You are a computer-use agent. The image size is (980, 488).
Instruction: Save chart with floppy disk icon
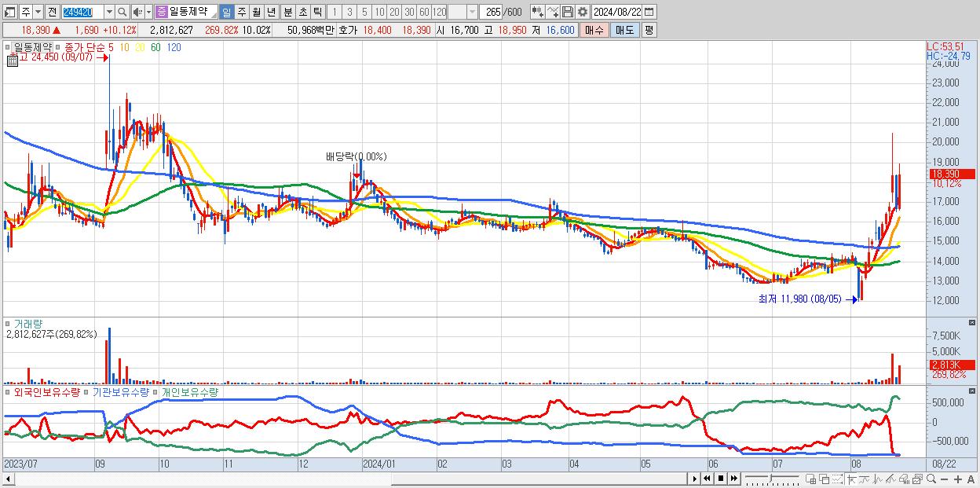(x=568, y=12)
